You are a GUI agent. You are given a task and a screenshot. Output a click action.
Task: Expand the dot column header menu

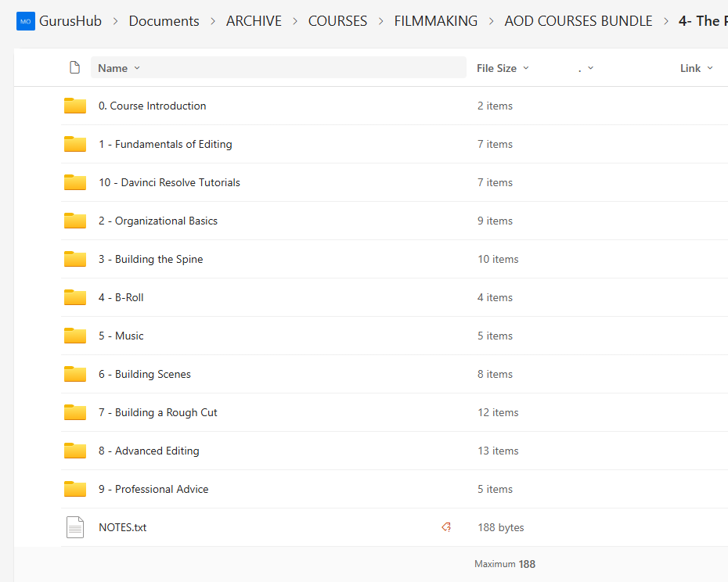(586, 68)
